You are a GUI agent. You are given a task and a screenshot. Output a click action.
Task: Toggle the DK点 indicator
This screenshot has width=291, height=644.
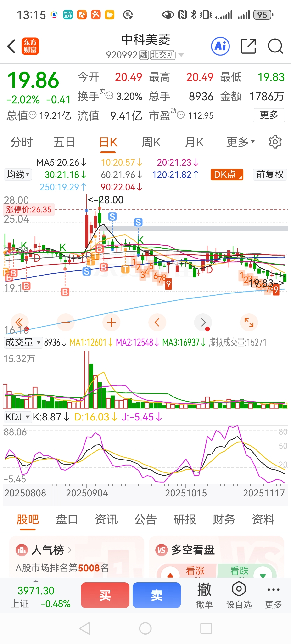tap(227, 174)
